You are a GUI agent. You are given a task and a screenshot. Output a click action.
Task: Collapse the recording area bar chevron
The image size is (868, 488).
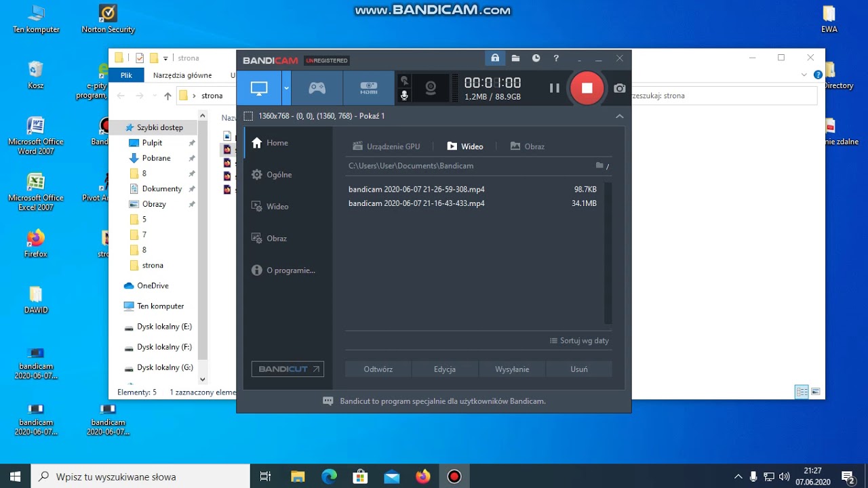click(x=619, y=116)
